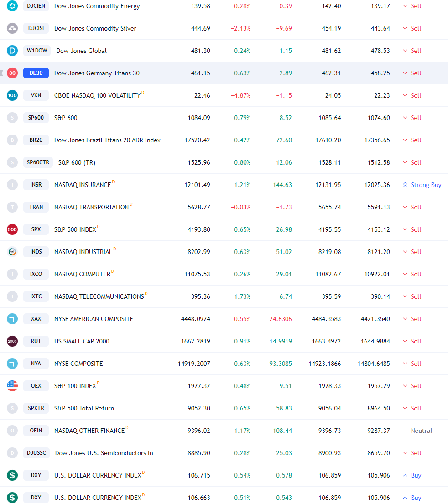Open the DJUSSC ticker symbol

[x=36, y=453]
